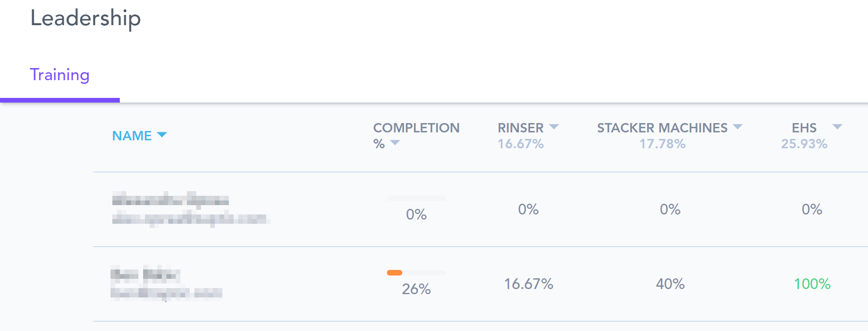Screen dimensions: 868x331
Task: Click the 26% completion value
Action: [416, 289]
